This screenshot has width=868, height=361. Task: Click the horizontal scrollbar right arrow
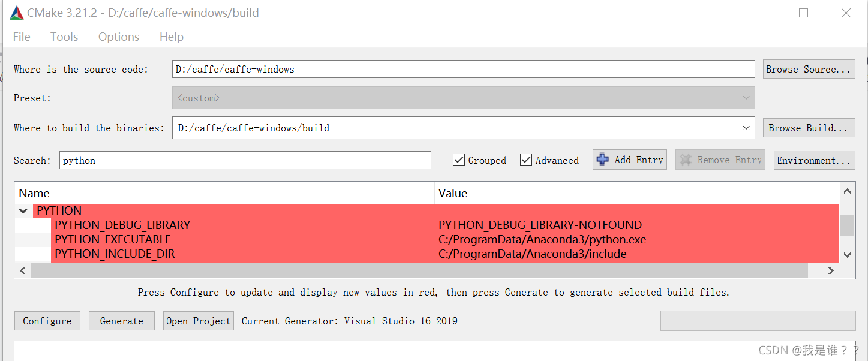point(831,270)
